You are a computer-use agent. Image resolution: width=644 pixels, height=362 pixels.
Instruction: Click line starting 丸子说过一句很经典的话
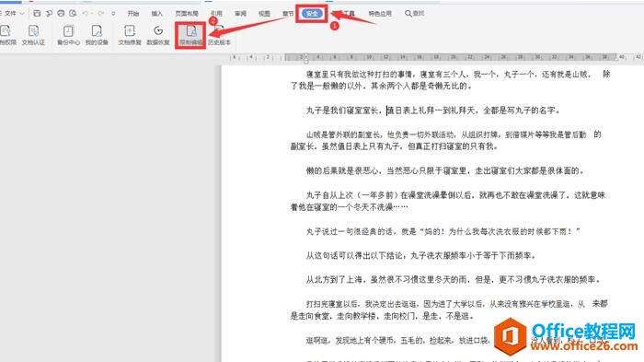(443, 231)
